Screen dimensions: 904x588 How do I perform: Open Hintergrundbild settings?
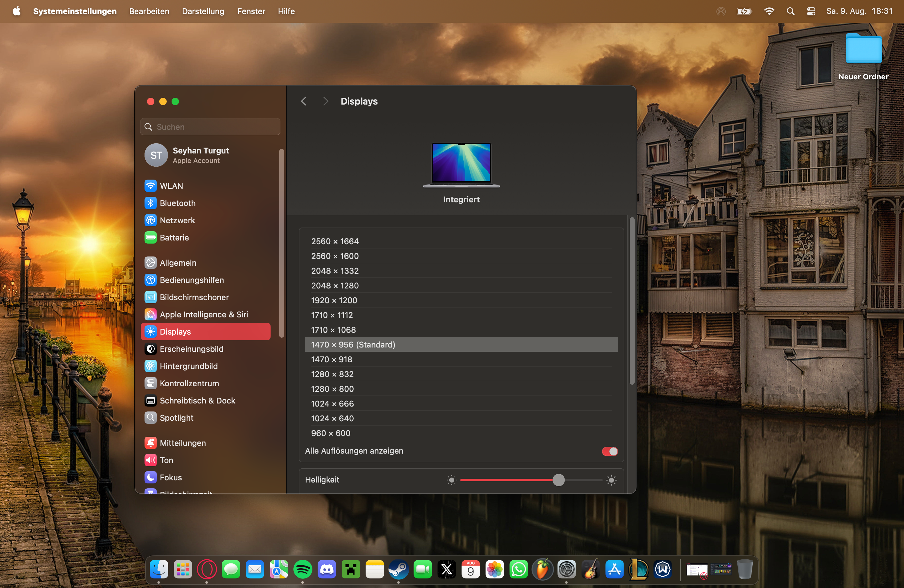205,366
